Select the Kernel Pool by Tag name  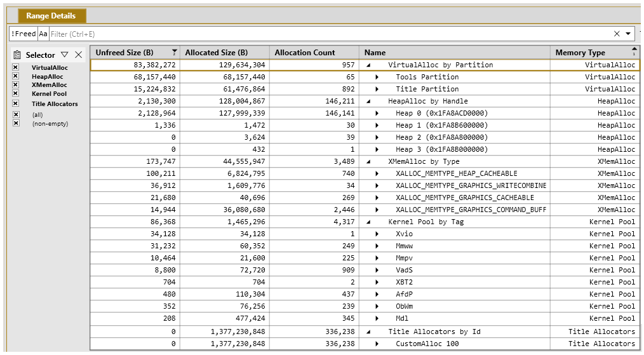point(426,222)
